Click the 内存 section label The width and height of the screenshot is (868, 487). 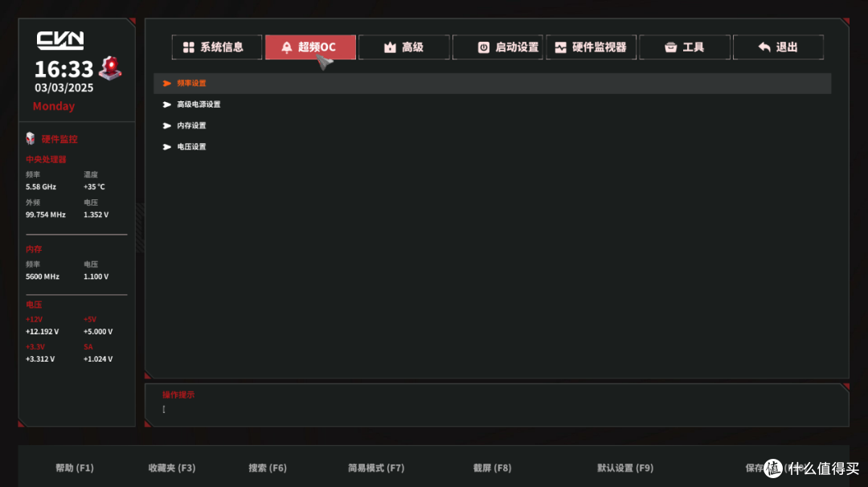pos(34,249)
